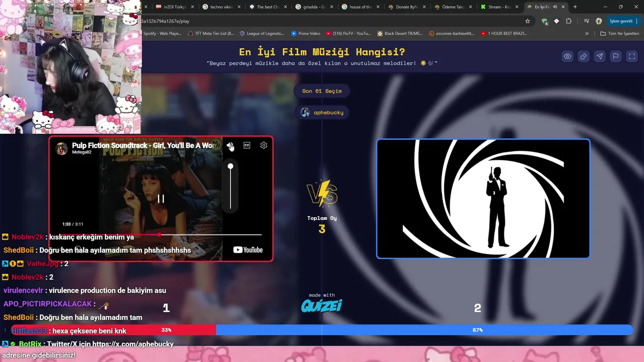Screen dimensions: 644x362
Task: Open a new browser tab
Action: [575, 7]
